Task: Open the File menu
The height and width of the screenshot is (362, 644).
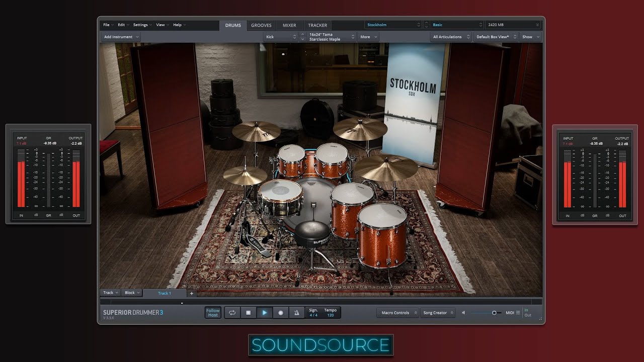Action: (108, 25)
